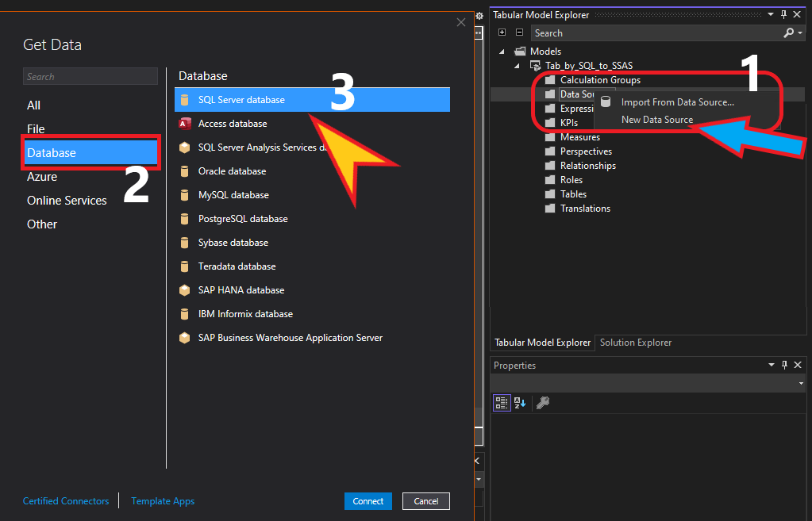
Task: Click the SAP HANA database icon
Action: click(x=184, y=290)
